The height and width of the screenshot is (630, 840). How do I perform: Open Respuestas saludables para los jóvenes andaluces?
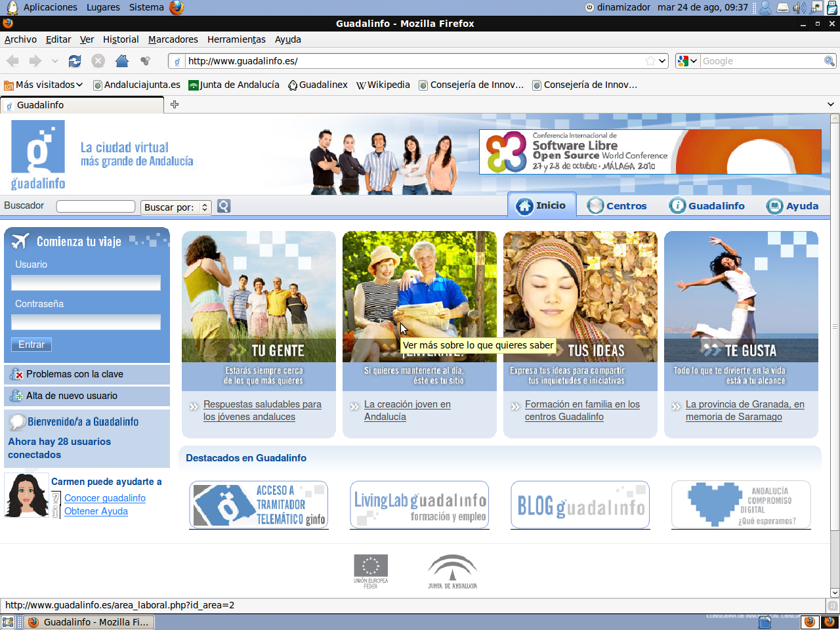262,411
